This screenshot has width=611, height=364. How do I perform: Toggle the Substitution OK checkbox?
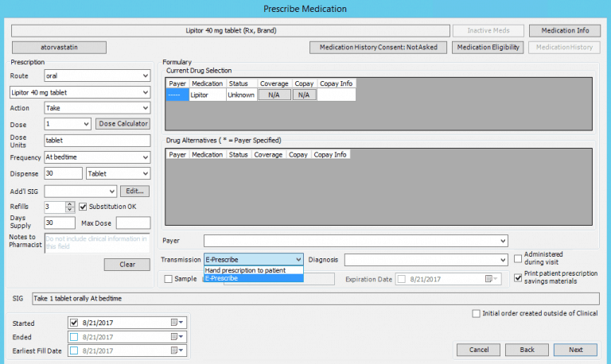click(83, 207)
